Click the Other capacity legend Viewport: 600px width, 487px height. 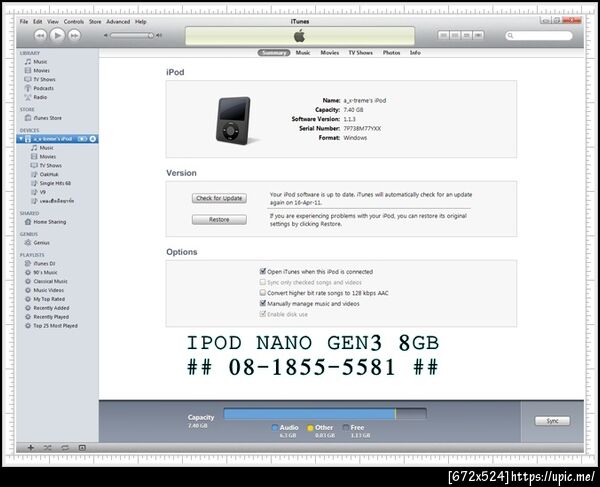tap(320, 427)
